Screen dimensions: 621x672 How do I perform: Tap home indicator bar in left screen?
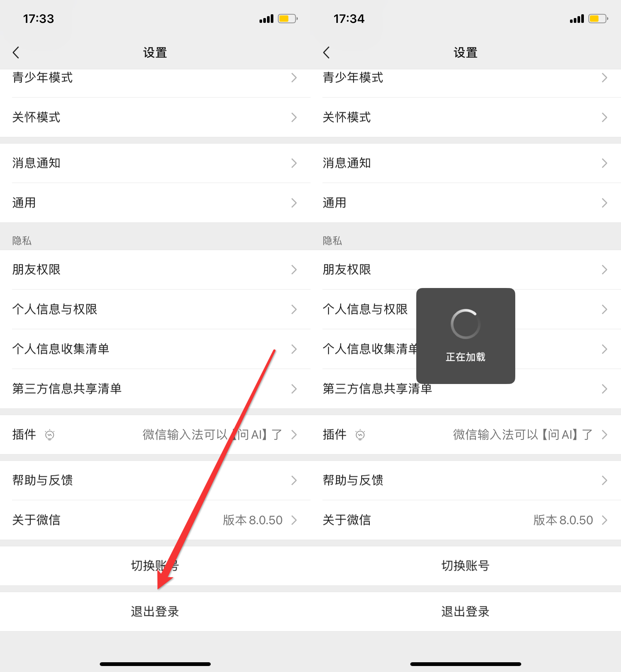pyautogui.click(x=155, y=664)
